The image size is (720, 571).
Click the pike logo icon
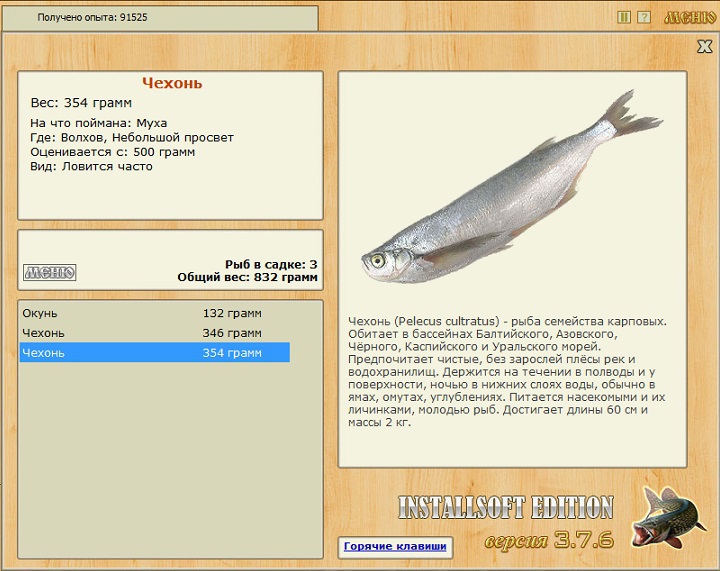point(668,518)
